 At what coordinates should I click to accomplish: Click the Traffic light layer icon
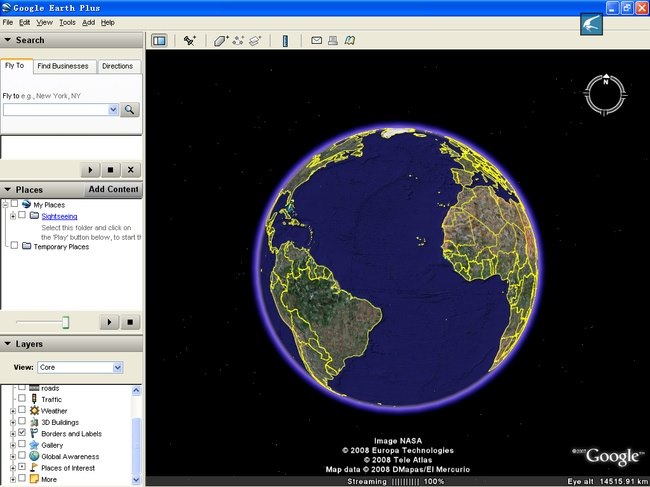tap(34, 399)
